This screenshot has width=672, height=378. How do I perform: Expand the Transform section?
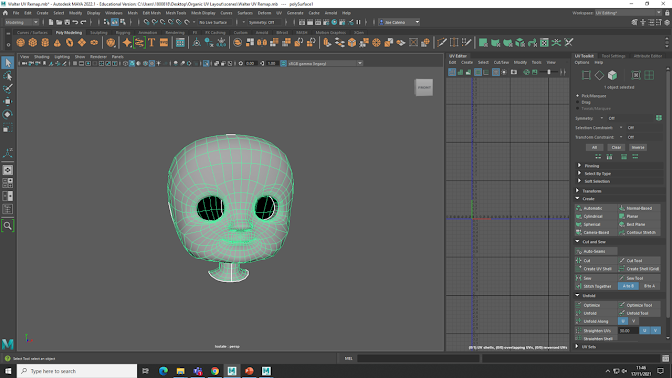point(577,191)
